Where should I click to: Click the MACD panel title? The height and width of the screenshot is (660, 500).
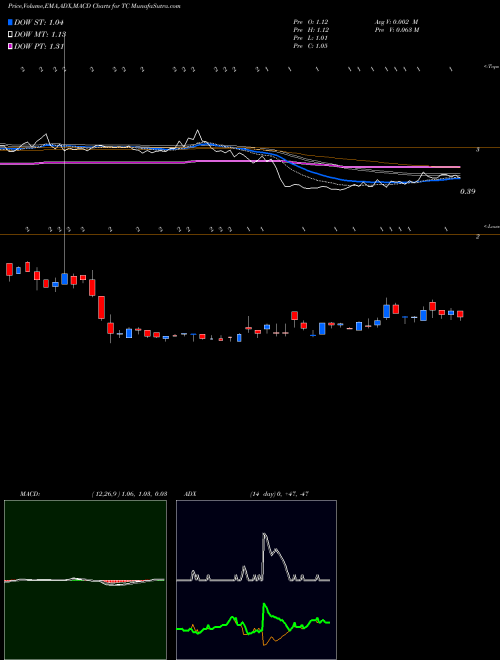tap(30, 494)
